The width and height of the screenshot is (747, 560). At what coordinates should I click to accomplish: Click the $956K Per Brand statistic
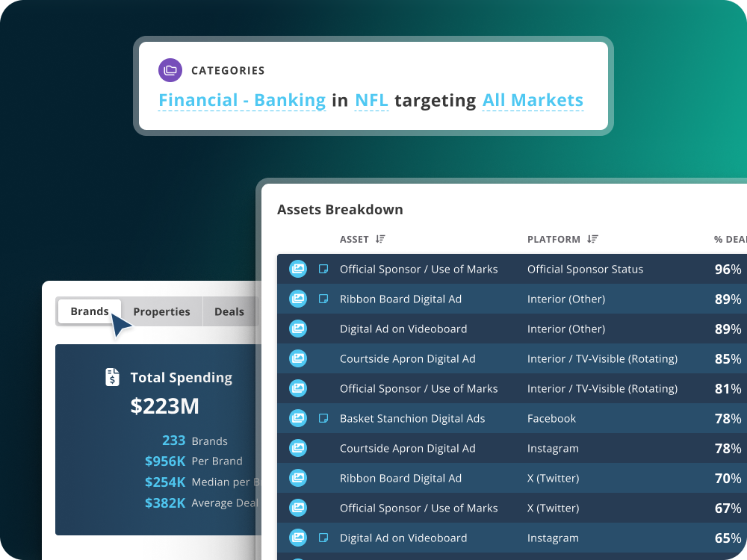tap(193, 461)
